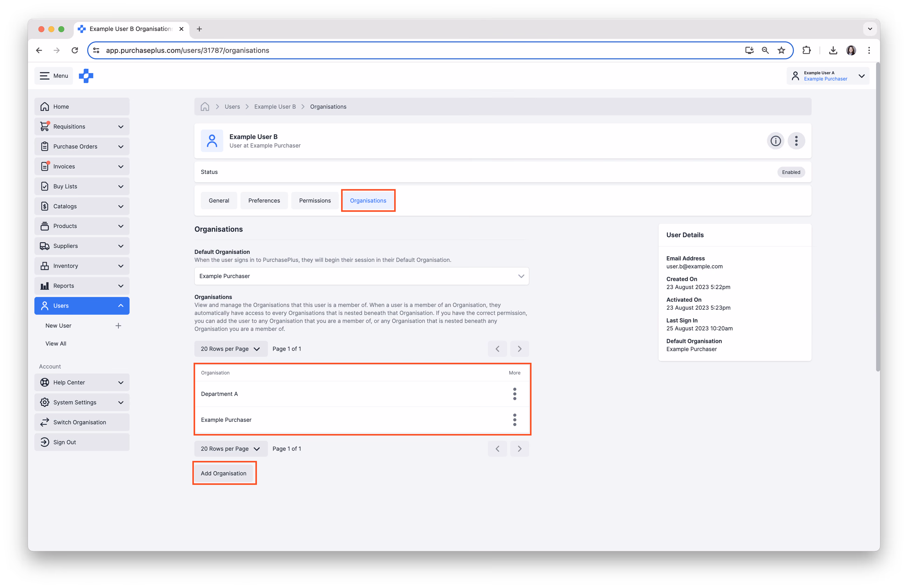View site information icon in address bar
The width and height of the screenshot is (908, 588).
point(96,50)
